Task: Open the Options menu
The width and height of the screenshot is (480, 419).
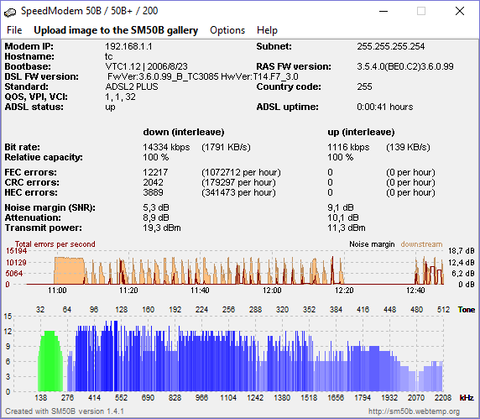Action: tap(227, 30)
